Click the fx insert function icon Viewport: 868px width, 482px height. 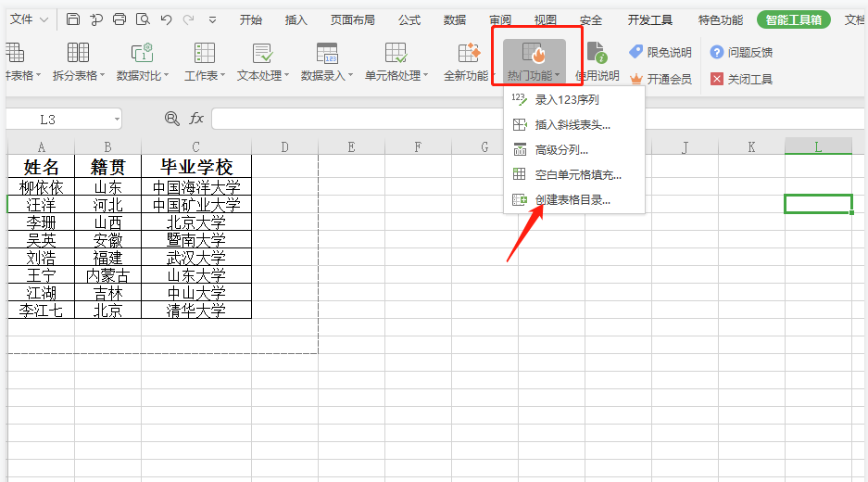196,119
